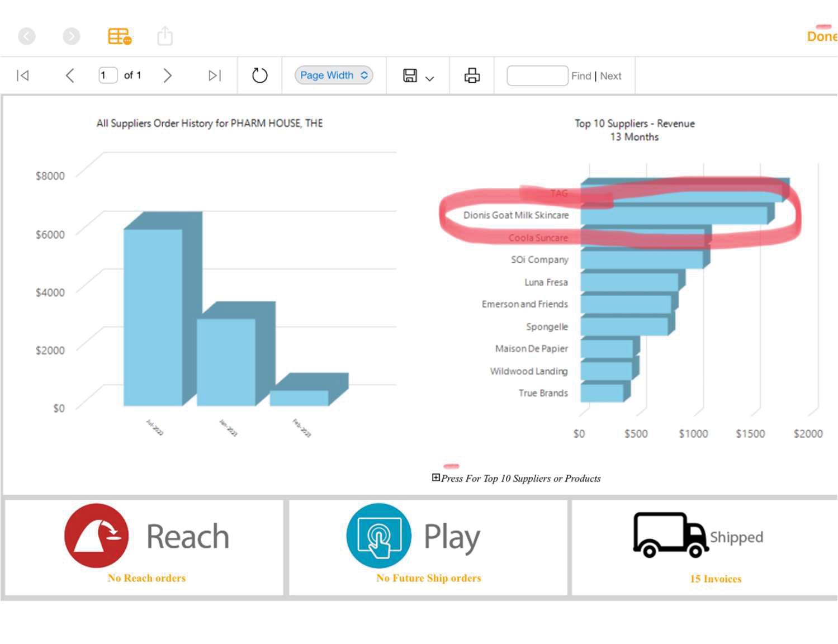Viewport: 838px width, 644px height.
Task: Expand the export format dropdown arrow
Action: (x=429, y=78)
